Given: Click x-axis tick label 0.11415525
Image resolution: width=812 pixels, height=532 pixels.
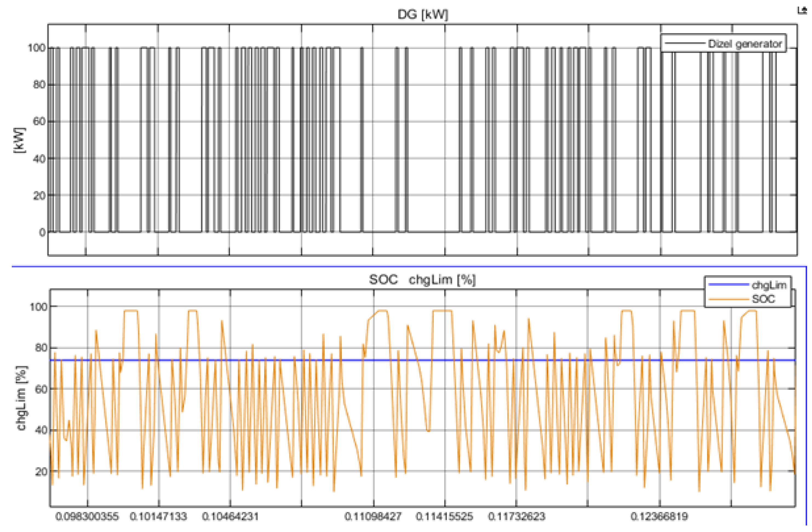Looking at the screenshot, I should [x=444, y=516].
